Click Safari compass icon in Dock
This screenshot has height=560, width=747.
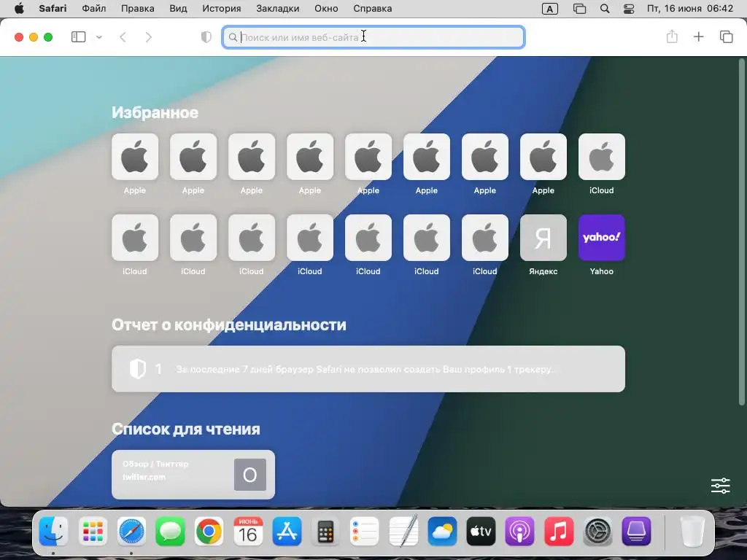click(x=131, y=531)
